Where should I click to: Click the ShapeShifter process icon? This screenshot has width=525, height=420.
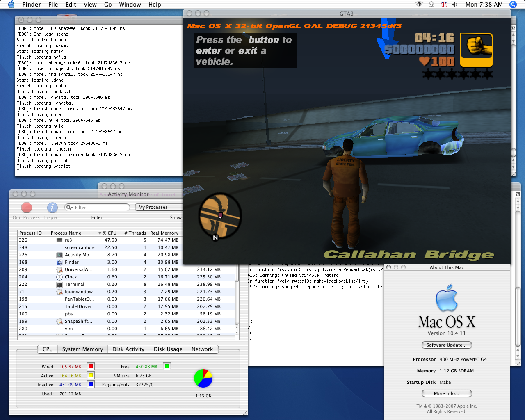click(x=59, y=322)
